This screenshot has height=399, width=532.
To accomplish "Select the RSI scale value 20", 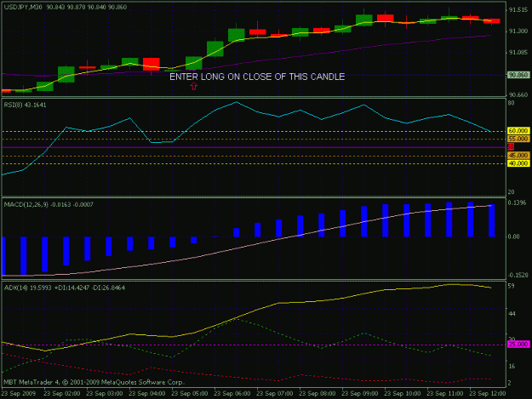I will 511,192.
